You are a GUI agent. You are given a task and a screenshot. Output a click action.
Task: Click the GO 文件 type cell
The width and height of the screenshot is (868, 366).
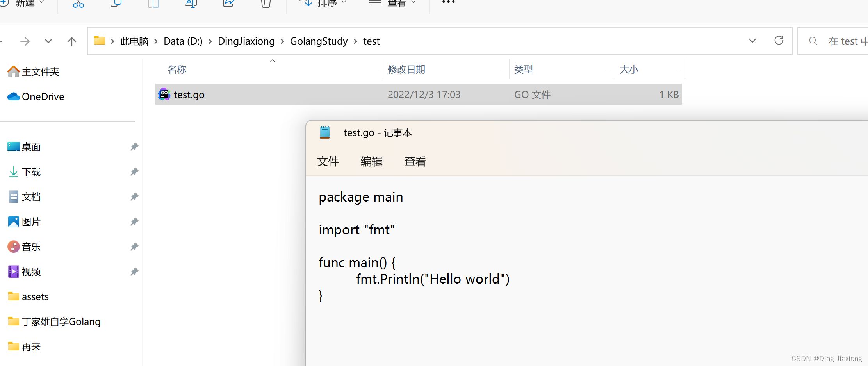[x=532, y=95]
